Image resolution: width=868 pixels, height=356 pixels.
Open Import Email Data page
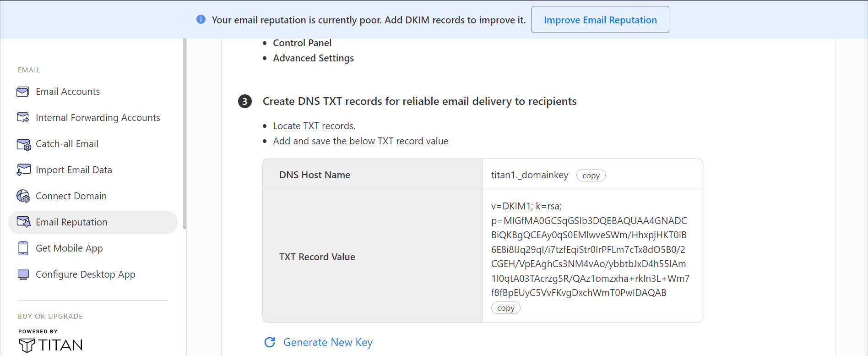point(93,170)
